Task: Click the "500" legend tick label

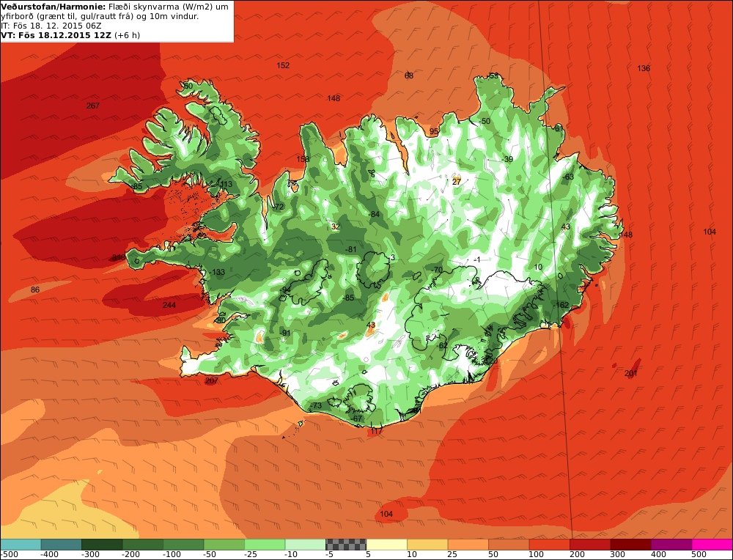Action: (x=699, y=555)
